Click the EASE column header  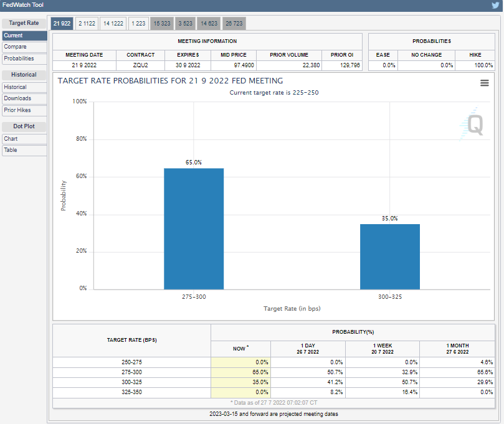383,55
